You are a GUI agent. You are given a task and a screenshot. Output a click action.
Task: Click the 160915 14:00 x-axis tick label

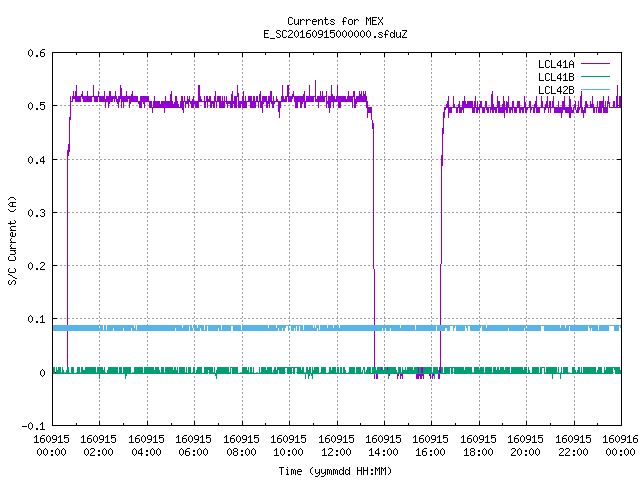[383, 446]
